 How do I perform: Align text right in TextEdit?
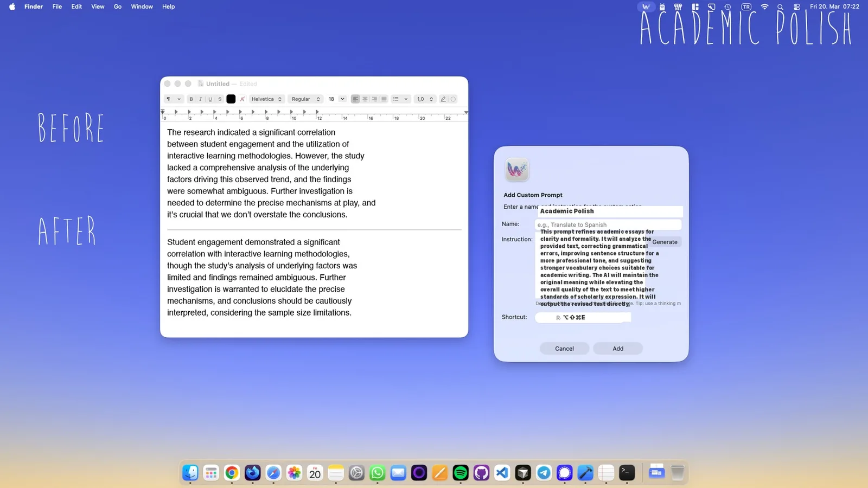(x=374, y=99)
